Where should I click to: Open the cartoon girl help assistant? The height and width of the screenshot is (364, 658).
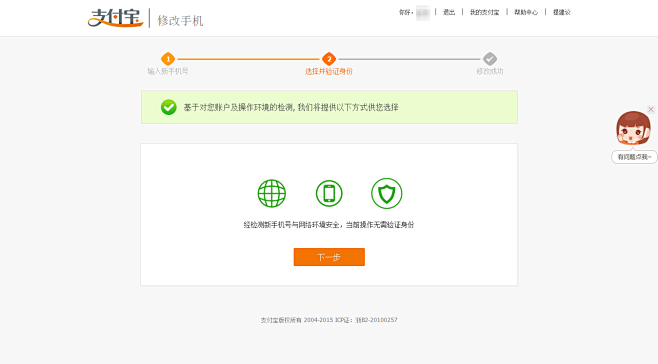pos(633,128)
